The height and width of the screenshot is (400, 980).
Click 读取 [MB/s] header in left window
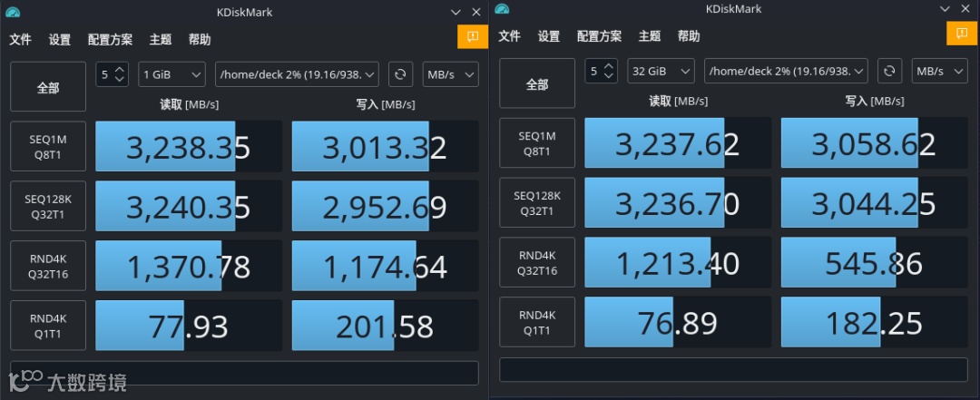pyautogui.click(x=190, y=103)
